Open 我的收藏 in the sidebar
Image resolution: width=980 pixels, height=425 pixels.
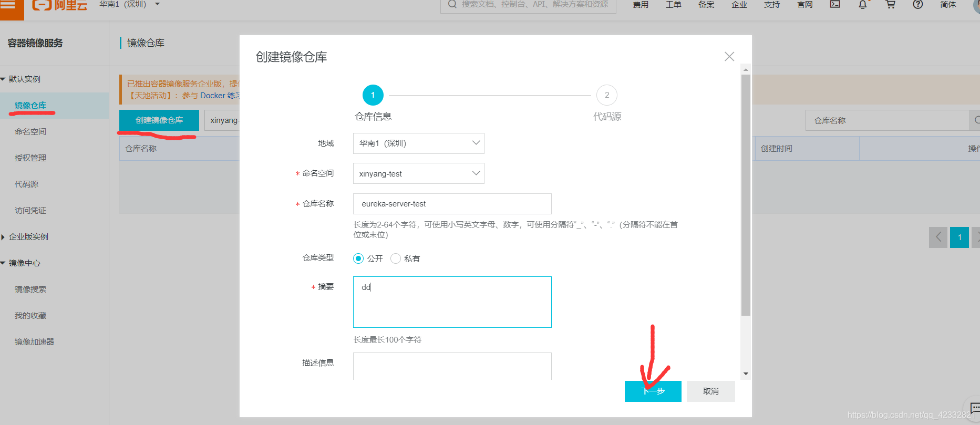30,315
